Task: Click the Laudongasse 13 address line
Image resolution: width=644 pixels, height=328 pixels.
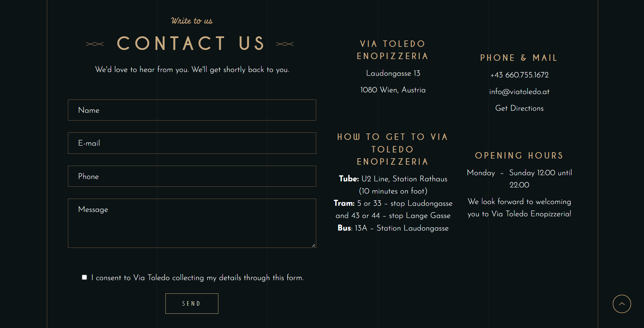Action: coord(393,73)
